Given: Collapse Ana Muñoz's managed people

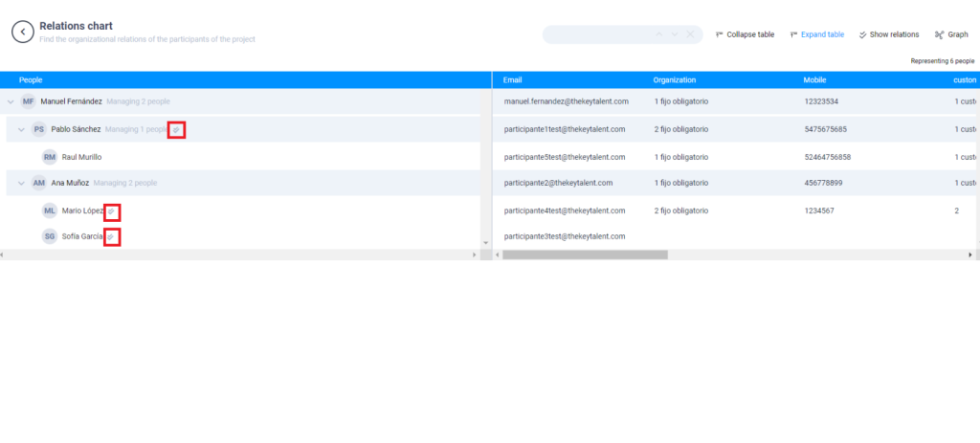Looking at the screenshot, I should click(21, 183).
